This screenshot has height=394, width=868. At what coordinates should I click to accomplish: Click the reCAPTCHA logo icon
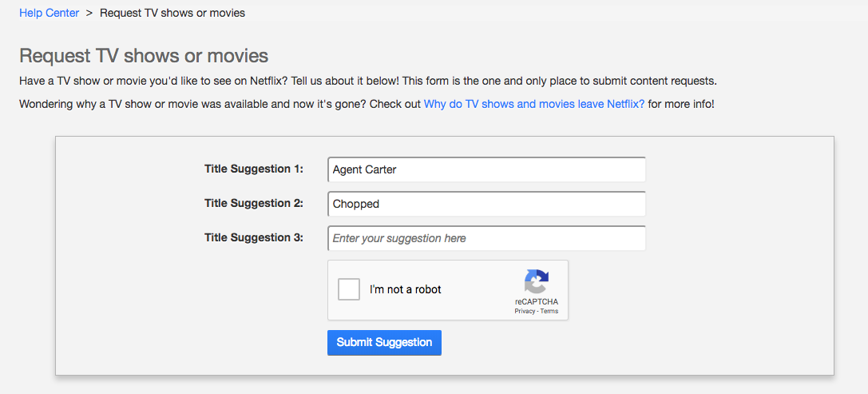coord(537,281)
